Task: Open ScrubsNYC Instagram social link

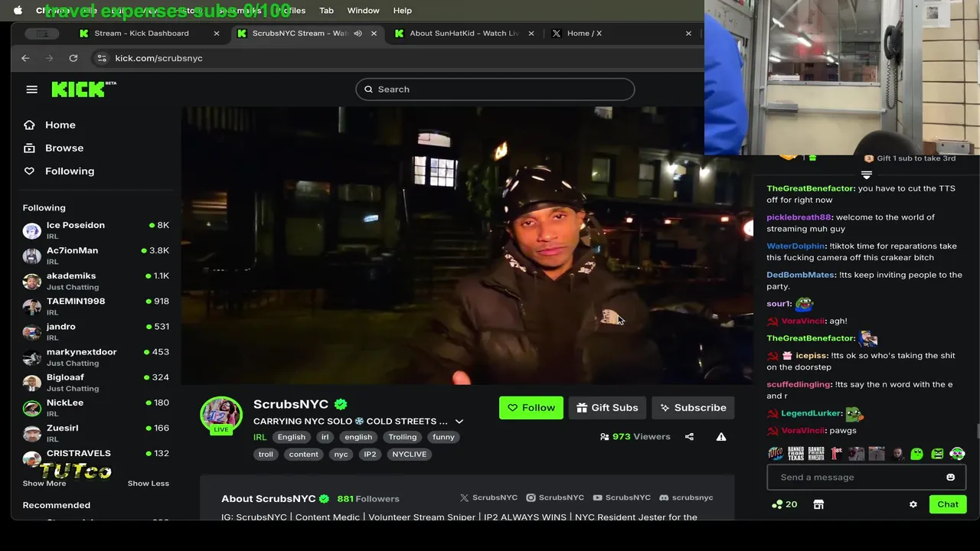Action: point(555,497)
